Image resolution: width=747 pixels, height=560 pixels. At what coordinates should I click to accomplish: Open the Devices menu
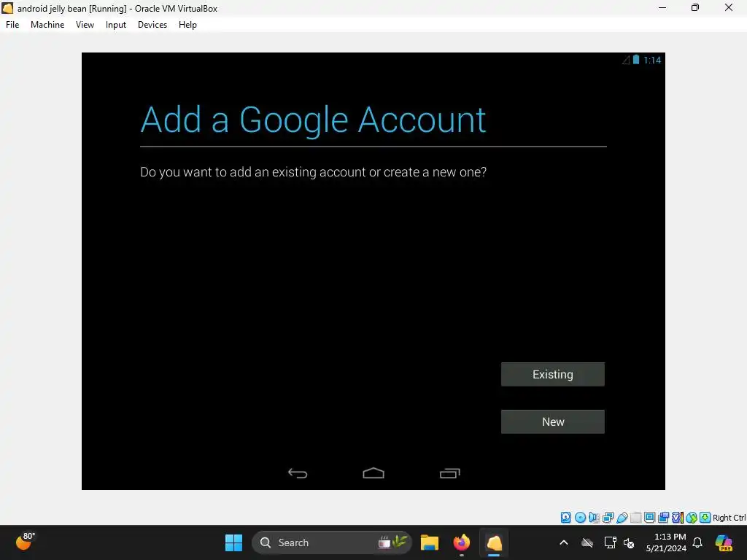point(152,25)
